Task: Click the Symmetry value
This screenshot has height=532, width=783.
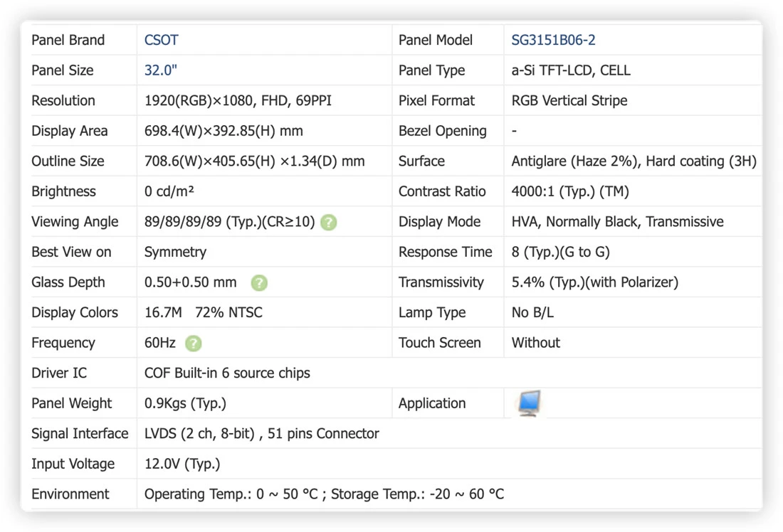Action: tap(175, 252)
